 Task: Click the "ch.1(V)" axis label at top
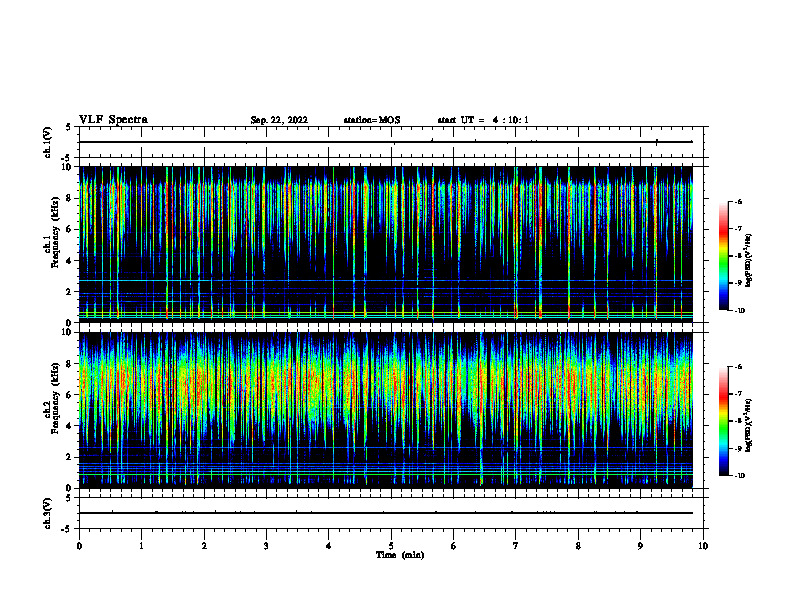coord(48,142)
